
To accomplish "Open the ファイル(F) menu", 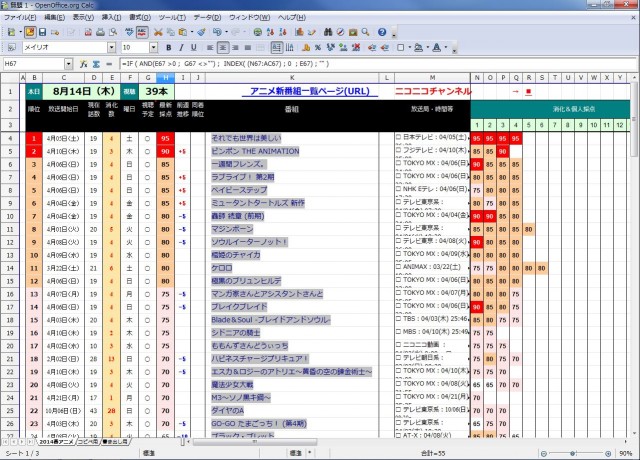I will pos(20,18).
